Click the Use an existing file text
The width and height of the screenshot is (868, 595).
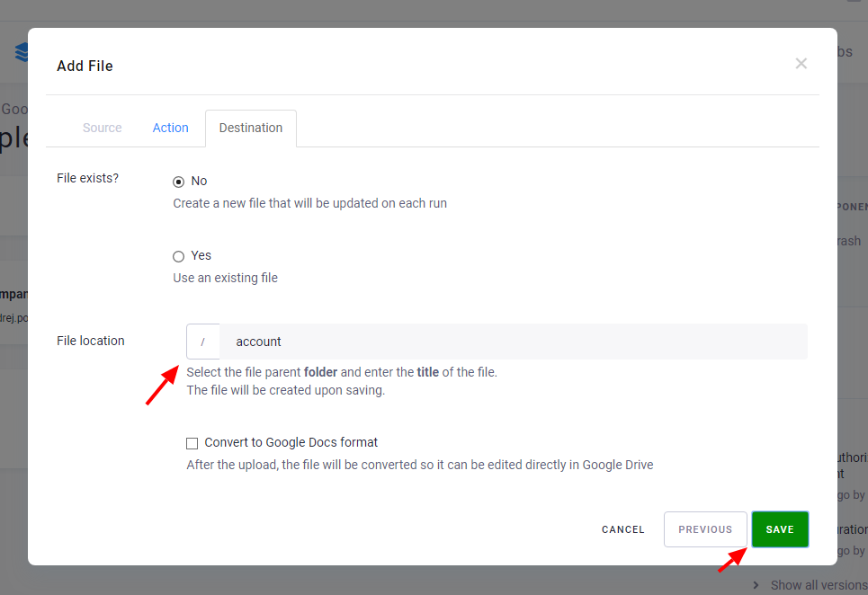coord(225,278)
